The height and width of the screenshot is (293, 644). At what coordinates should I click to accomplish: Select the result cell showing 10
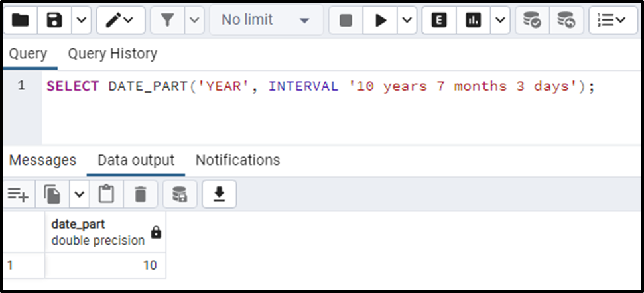tap(105, 266)
